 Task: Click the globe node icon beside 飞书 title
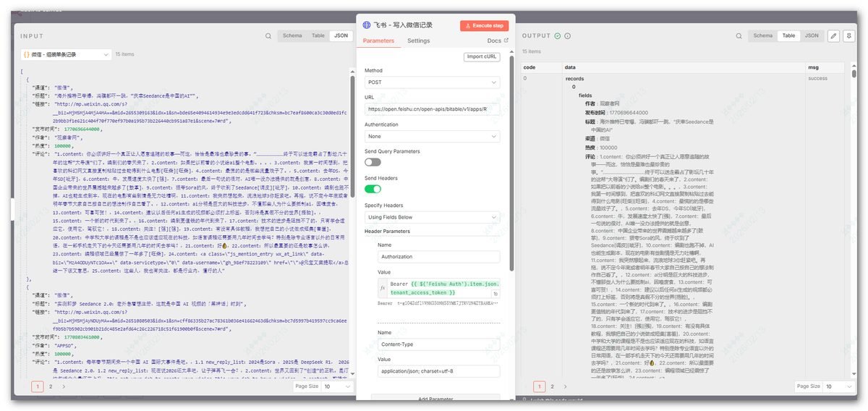[367, 25]
